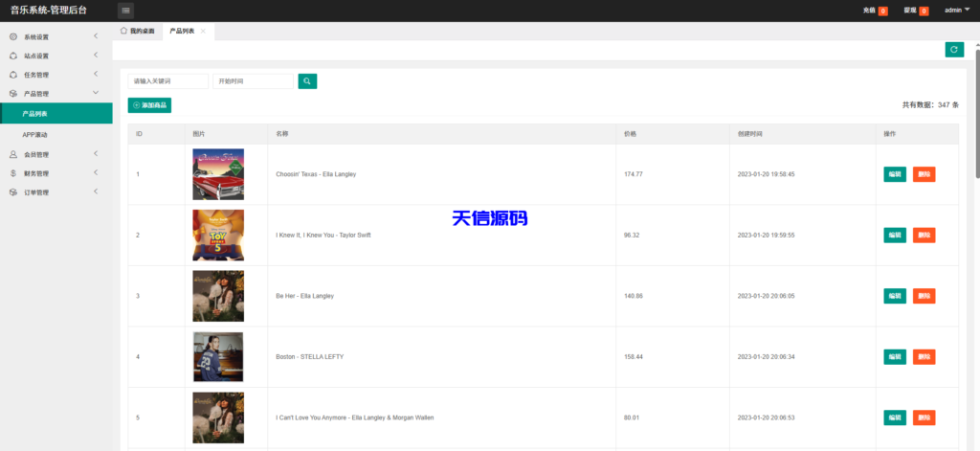Expand the 订单管理 menu chevron
980x451 pixels.
(96, 192)
